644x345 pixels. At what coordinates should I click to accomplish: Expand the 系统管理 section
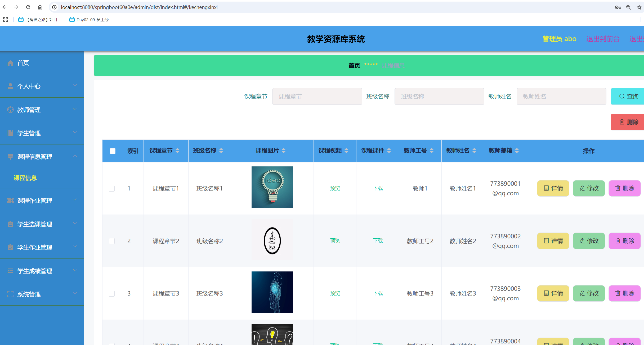(29, 294)
